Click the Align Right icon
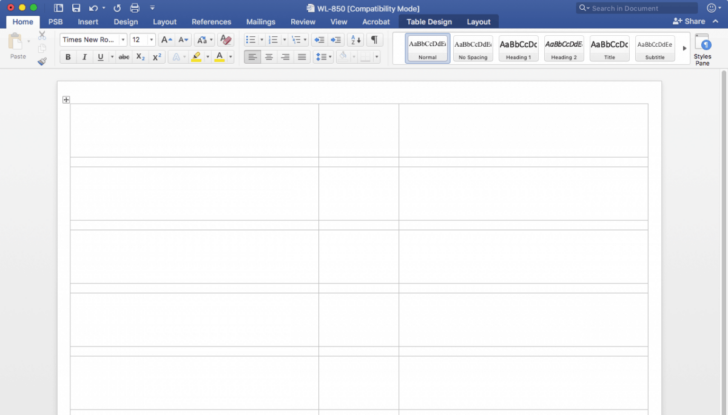This screenshot has height=415, width=728. coord(285,57)
